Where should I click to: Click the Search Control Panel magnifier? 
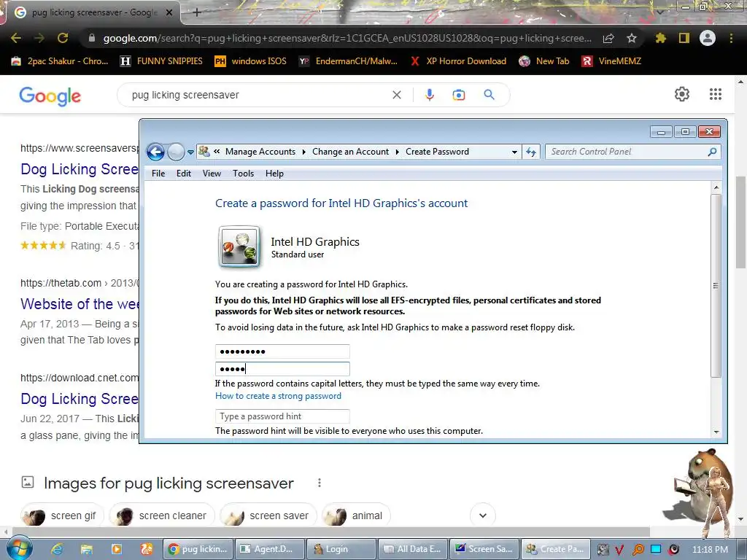tap(712, 152)
